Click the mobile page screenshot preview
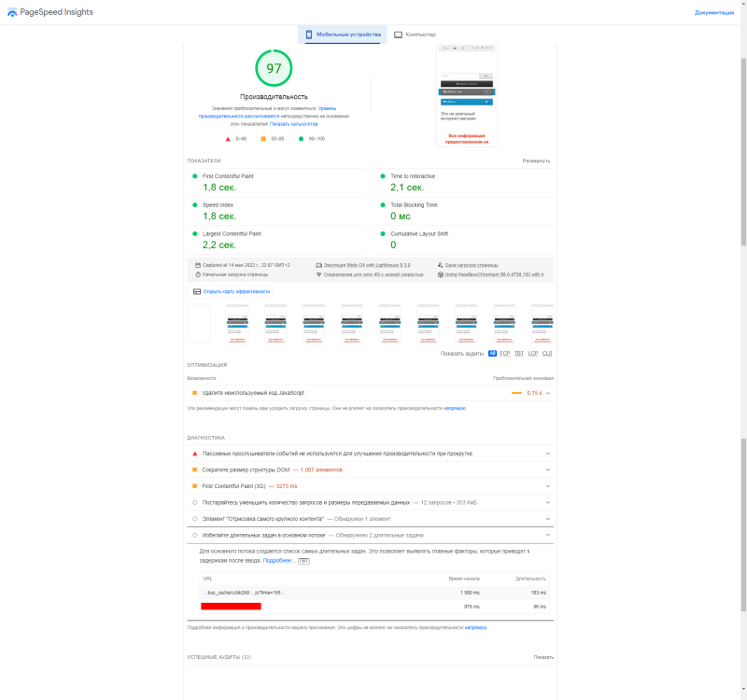This screenshot has width=747, height=700. [x=467, y=95]
